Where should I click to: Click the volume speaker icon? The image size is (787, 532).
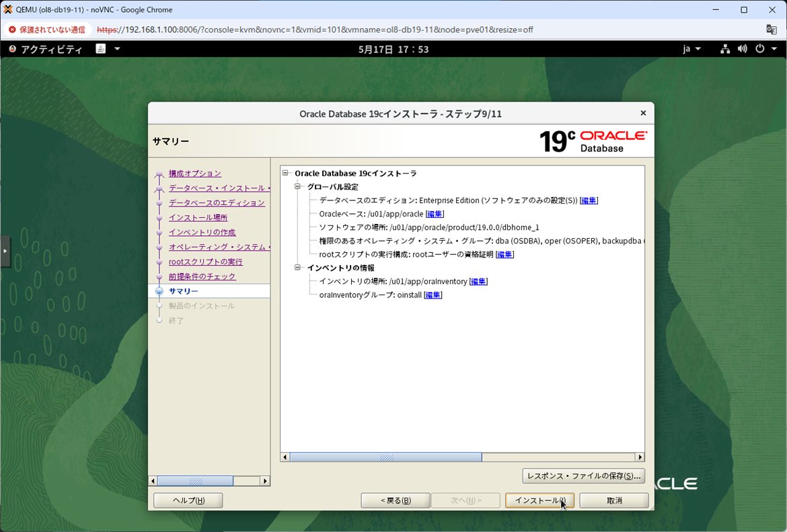pyautogui.click(x=742, y=48)
